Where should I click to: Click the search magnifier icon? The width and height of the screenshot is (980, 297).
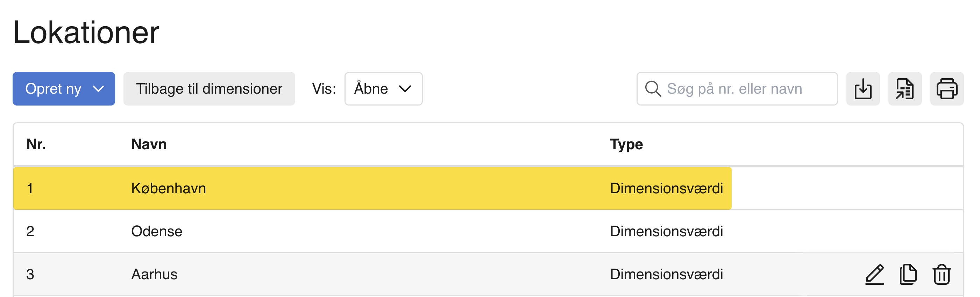[653, 89]
